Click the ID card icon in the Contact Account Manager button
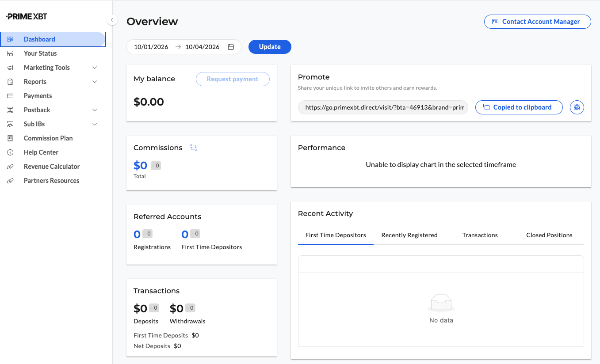The image size is (600, 364). click(x=495, y=22)
